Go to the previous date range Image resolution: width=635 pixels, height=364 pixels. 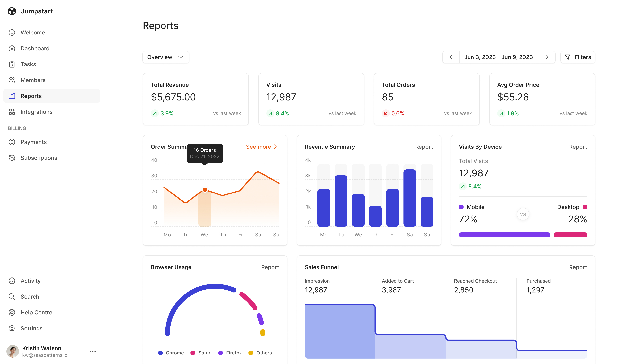point(451,57)
